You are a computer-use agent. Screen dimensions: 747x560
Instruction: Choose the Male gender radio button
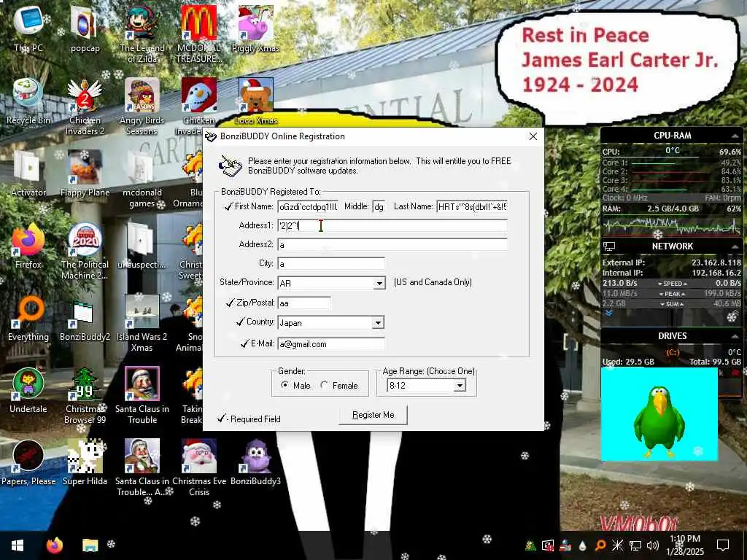click(x=285, y=385)
